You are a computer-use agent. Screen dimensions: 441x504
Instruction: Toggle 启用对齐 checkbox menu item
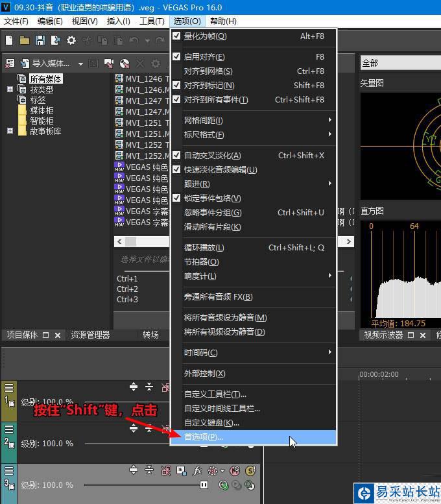pos(176,56)
